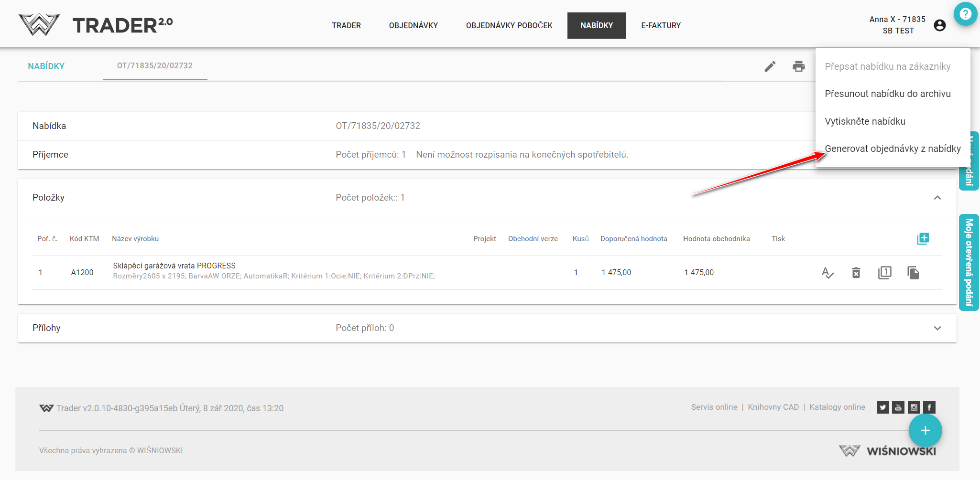This screenshot has height=480, width=980.
Task: Open the Moje otevřená podání side panel
Action: click(x=969, y=262)
